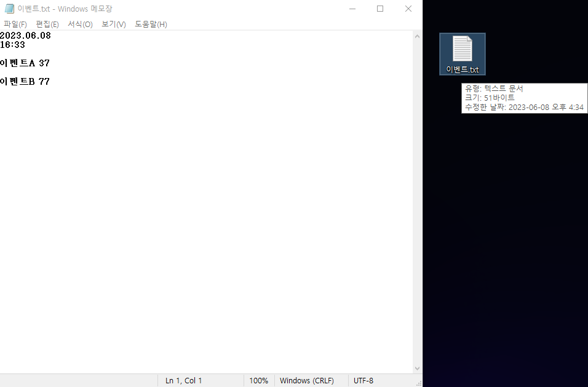This screenshot has height=387, width=588.
Task: Open the 서식(O) menu
Action: point(80,24)
